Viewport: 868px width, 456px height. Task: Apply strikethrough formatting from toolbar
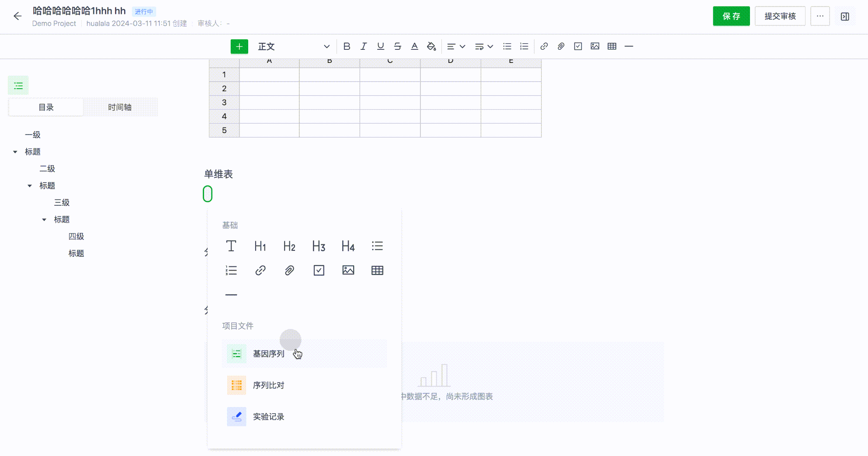[397, 46]
